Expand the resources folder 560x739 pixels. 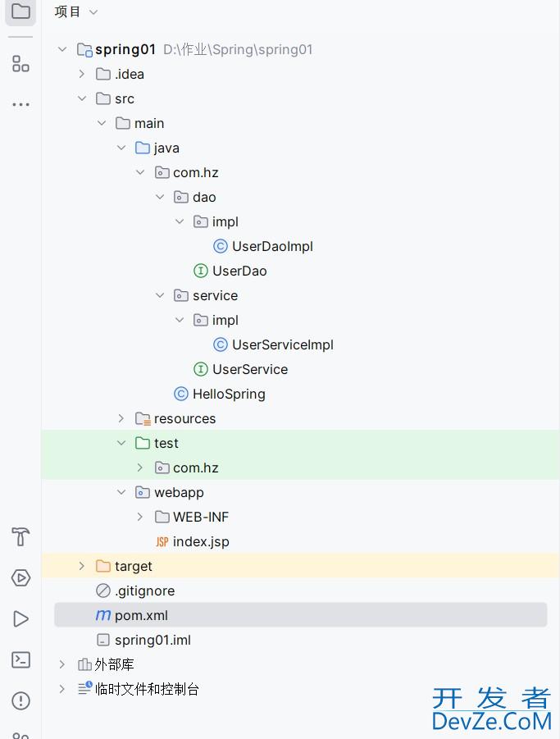pos(121,418)
